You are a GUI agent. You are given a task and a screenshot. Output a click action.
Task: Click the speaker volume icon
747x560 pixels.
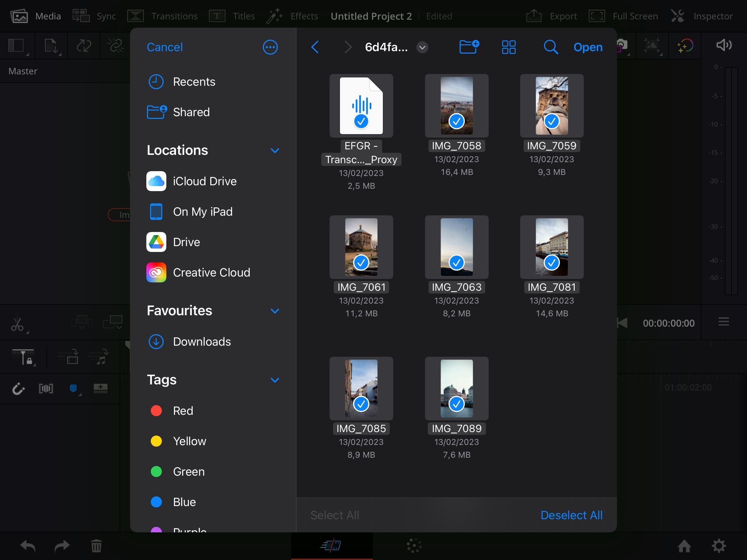[724, 45]
